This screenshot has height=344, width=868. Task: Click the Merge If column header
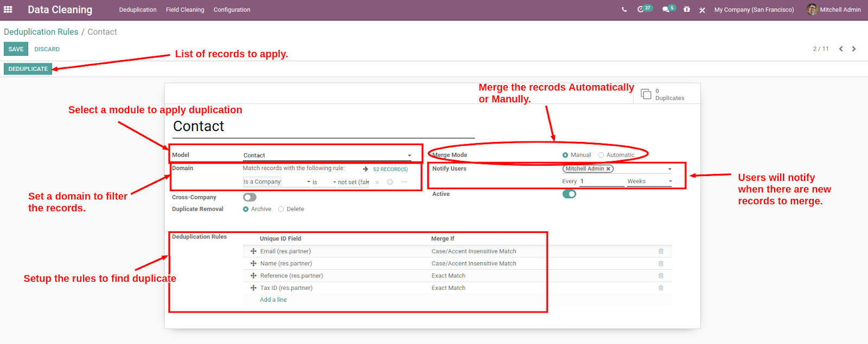coord(443,238)
